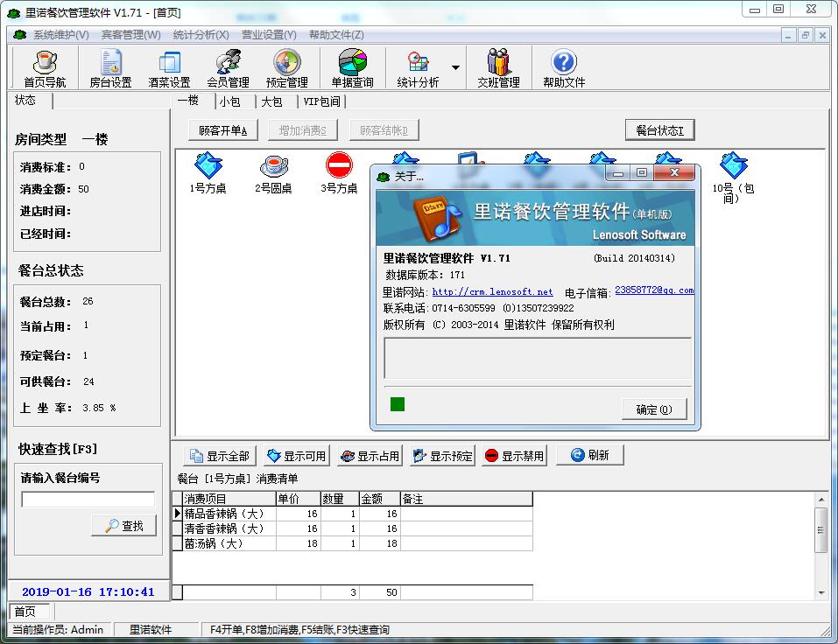Click 确定(O) in the About dialog
This screenshot has width=838, height=644.
tap(654, 409)
